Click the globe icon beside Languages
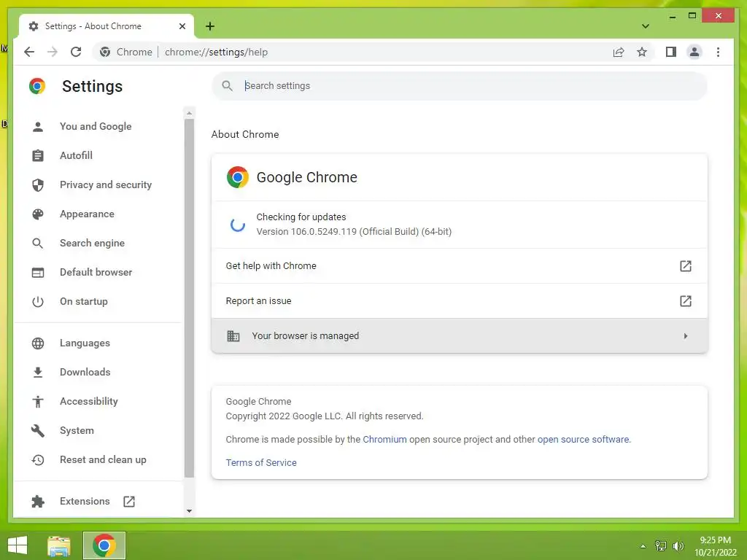The width and height of the screenshot is (747, 560). point(38,343)
